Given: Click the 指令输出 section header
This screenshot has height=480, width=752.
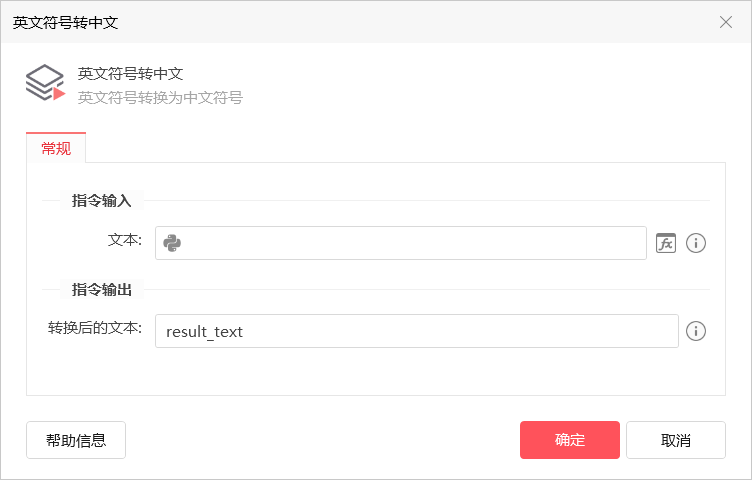Looking at the screenshot, I should (102, 290).
